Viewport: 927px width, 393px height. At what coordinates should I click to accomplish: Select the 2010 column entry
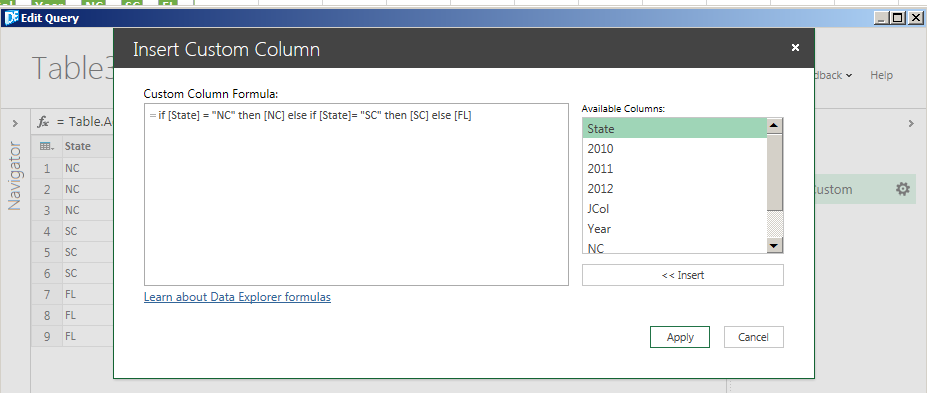pyautogui.click(x=675, y=148)
